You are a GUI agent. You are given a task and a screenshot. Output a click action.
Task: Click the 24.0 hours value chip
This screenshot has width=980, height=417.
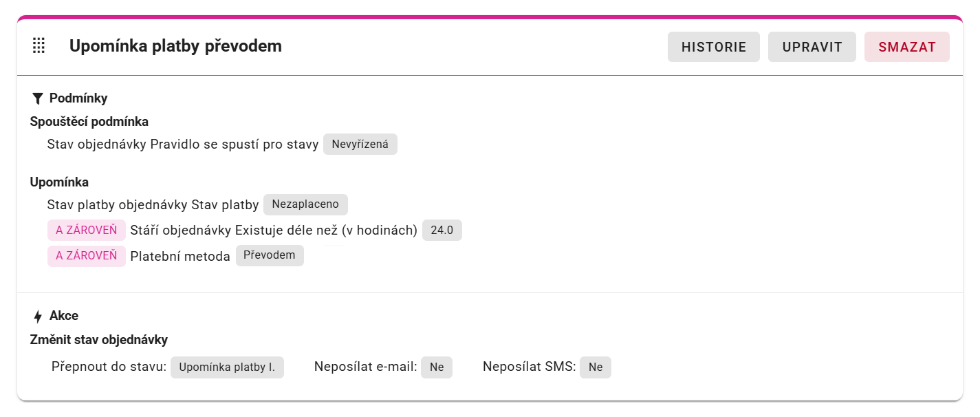442,230
